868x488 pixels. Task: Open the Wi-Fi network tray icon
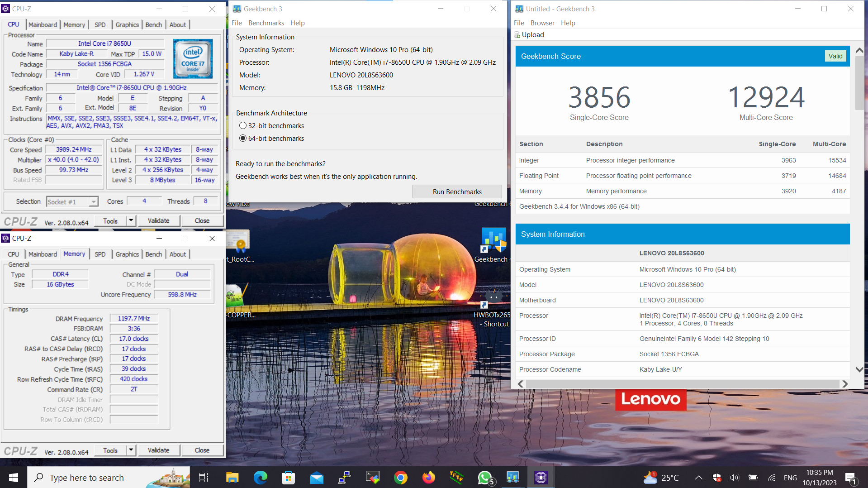772,478
